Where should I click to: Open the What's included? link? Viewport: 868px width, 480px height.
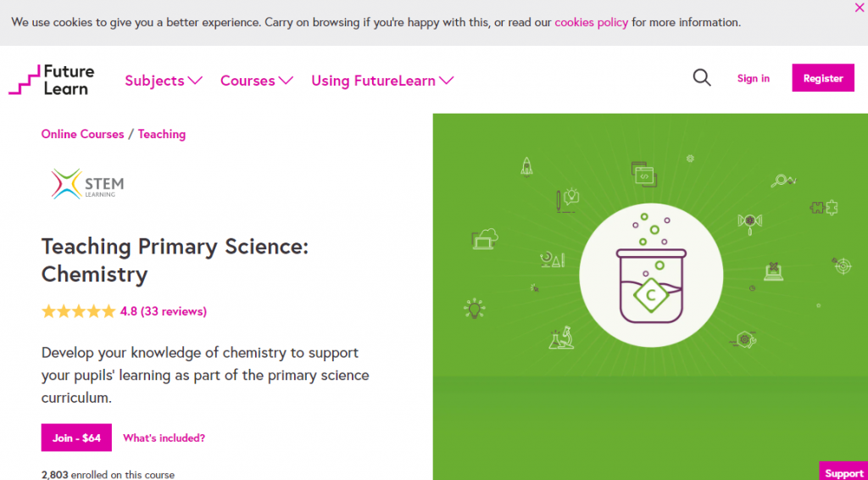click(x=164, y=438)
